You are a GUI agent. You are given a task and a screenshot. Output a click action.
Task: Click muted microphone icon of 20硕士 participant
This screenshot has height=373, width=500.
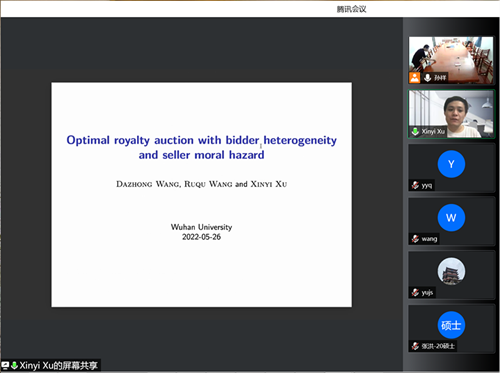pos(415,346)
